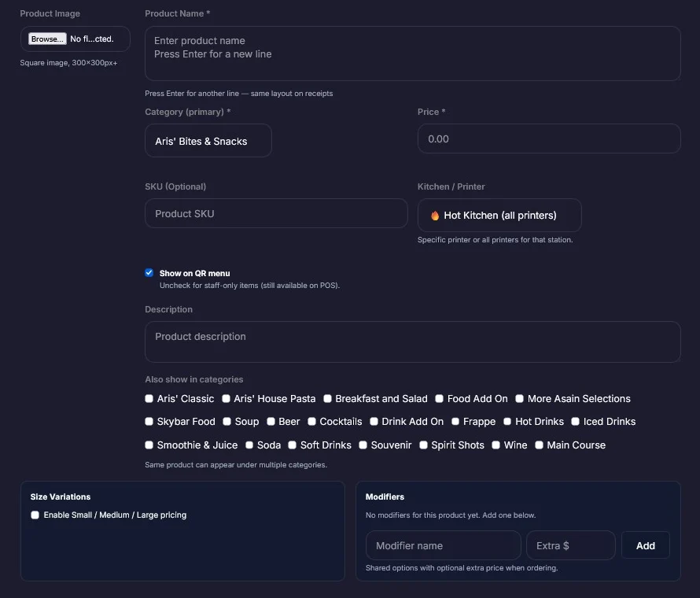
Task: Click the Browse file button
Action: point(47,39)
